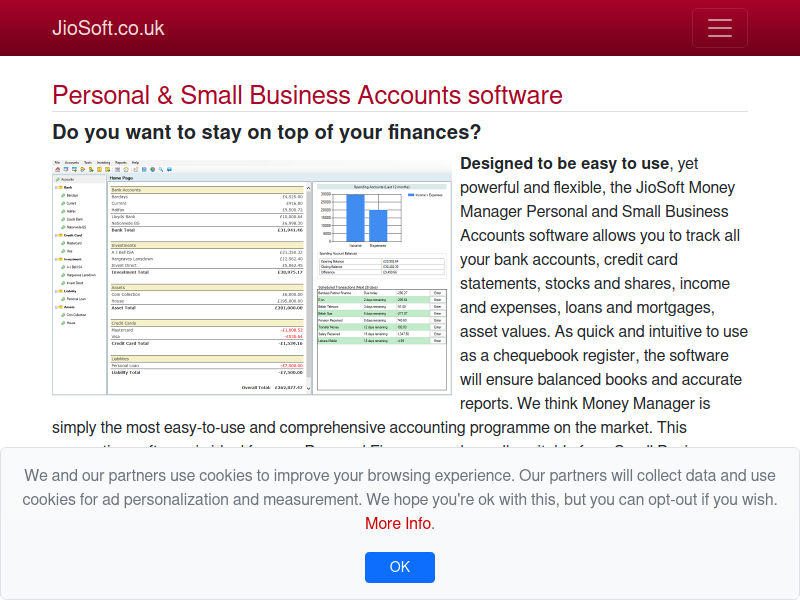Viewport: 800px width, 600px height.
Task: Collapse the Investment group in accounts tree
Action: point(56,259)
